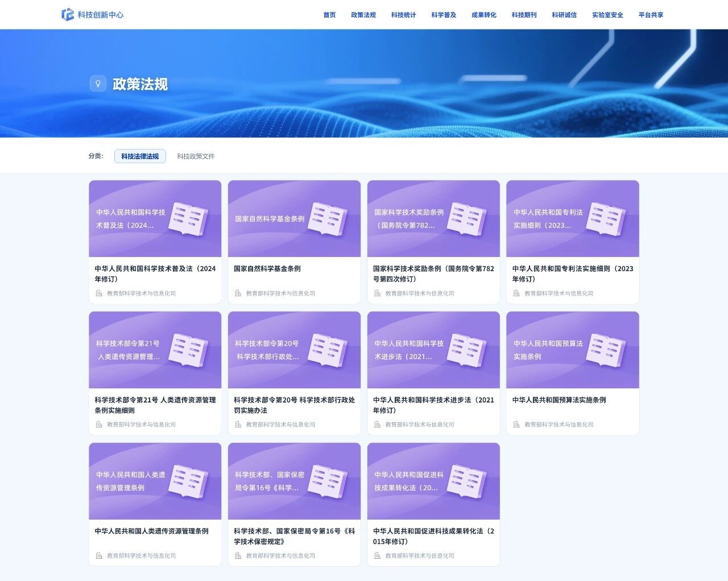
Task: Click book icon on 中华人民共和国预算法实施条例 card
Action: [x=606, y=350]
